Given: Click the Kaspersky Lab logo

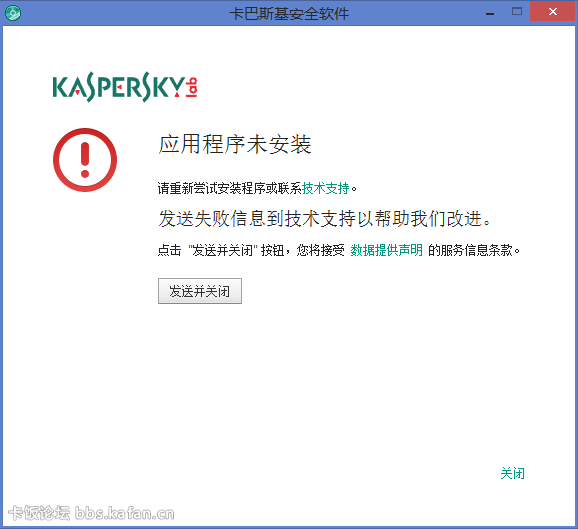Looking at the screenshot, I should 125,87.
